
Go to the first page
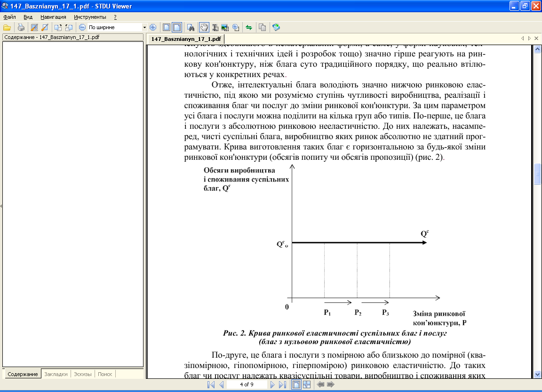(x=211, y=384)
